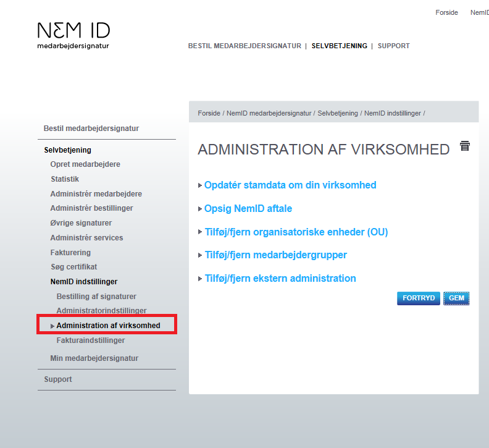Screen dimensions: 489x448
Task: Click Forside link in top right
Action: (446, 12)
